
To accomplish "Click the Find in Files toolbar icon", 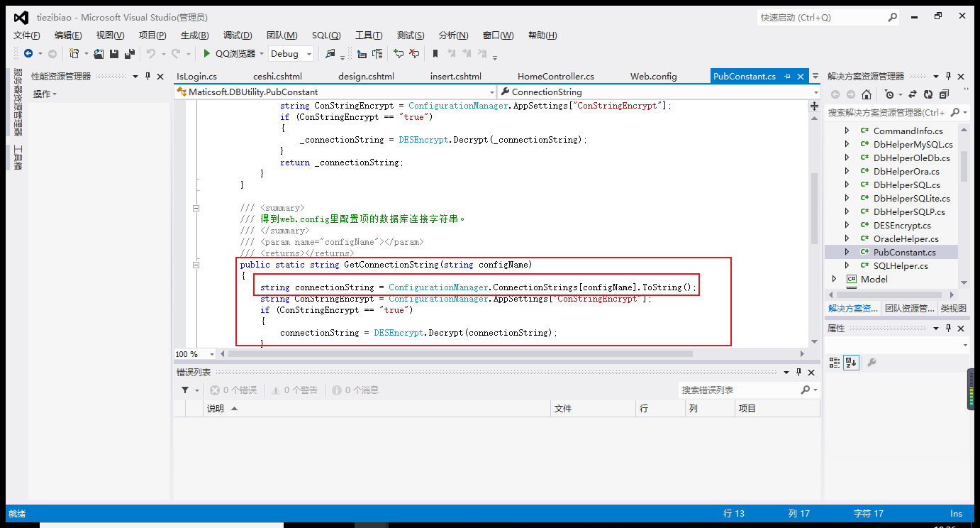I will pos(330,53).
